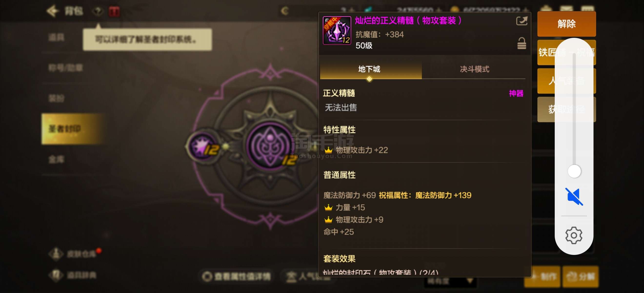
Task: Click the red gift icon beside help
Action: point(114,11)
